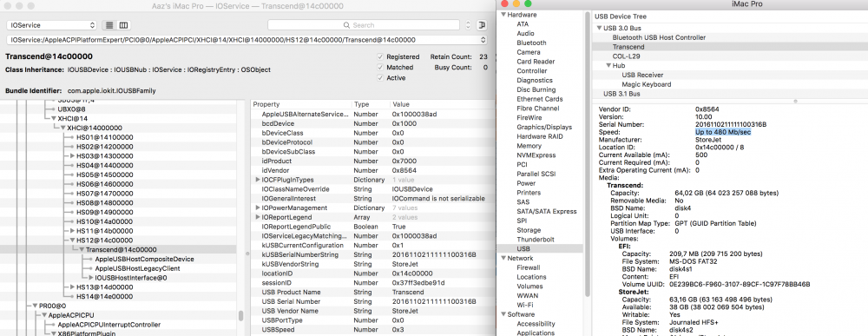Select COL-L29 in USB Device Tree

pyautogui.click(x=626, y=56)
